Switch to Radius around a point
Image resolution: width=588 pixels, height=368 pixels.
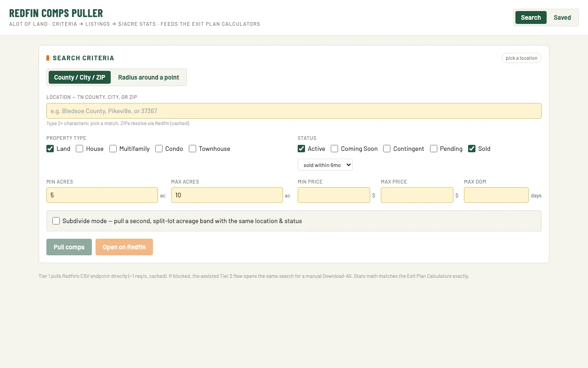coord(148,77)
